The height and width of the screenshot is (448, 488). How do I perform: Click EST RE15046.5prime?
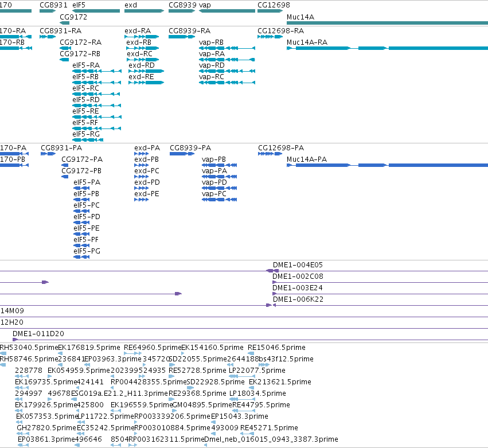point(276,348)
